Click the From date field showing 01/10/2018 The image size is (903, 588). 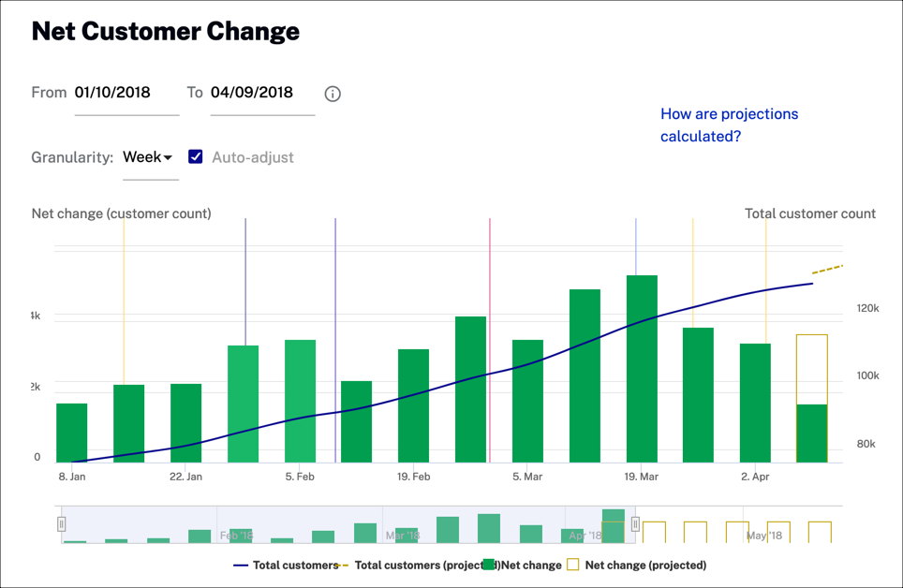point(126,93)
